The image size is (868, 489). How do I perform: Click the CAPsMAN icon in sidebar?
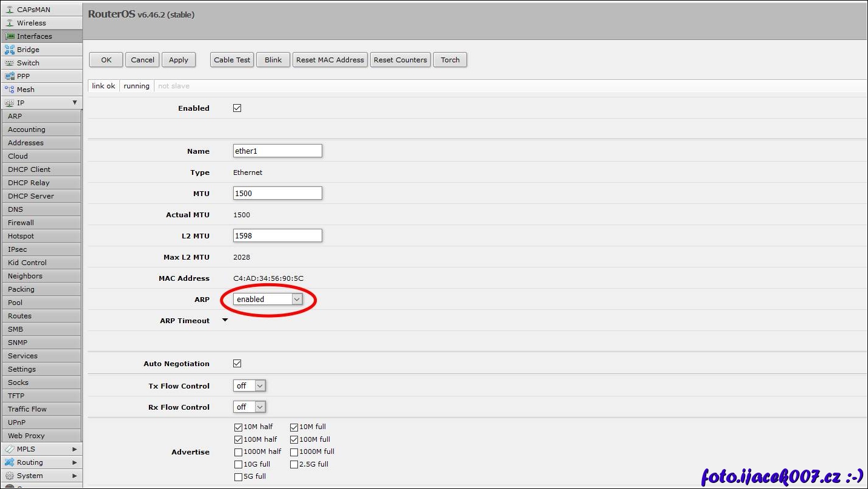click(x=9, y=10)
